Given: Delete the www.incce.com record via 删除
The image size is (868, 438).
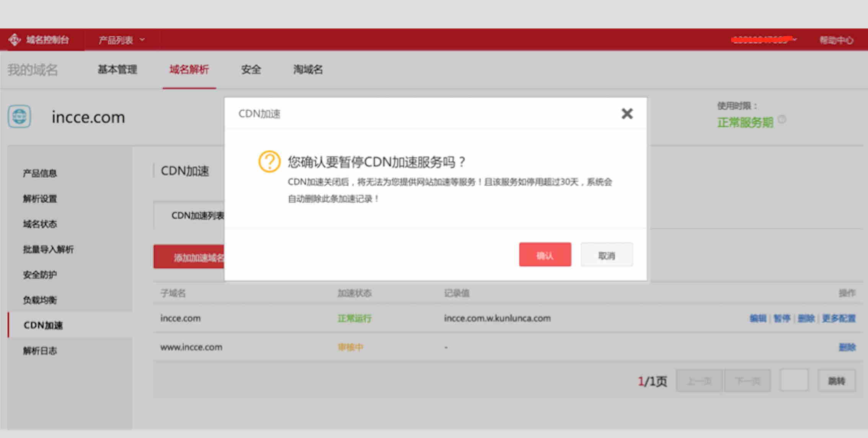Looking at the screenshot, I should (x=847, y=347).
